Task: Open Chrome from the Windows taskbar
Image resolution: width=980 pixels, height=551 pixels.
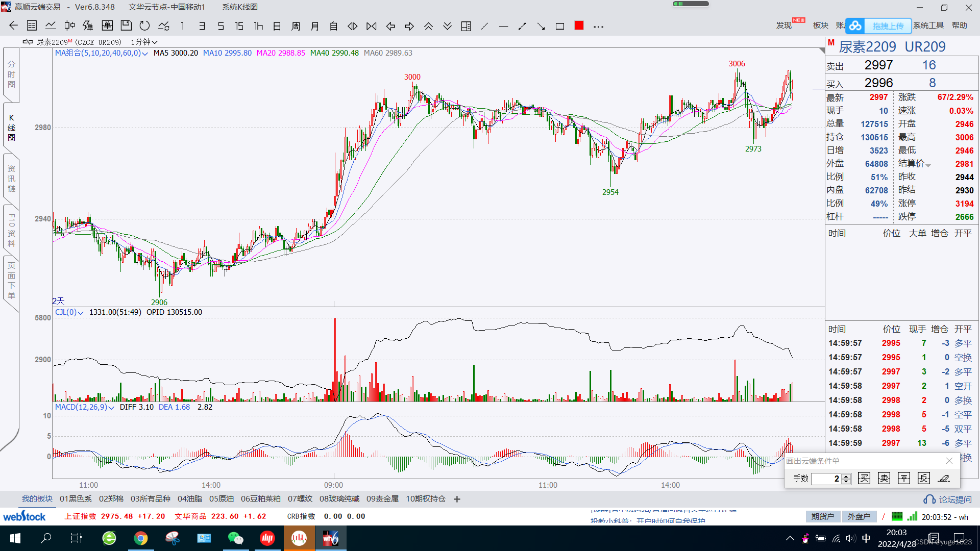Action: coord(141,538)
